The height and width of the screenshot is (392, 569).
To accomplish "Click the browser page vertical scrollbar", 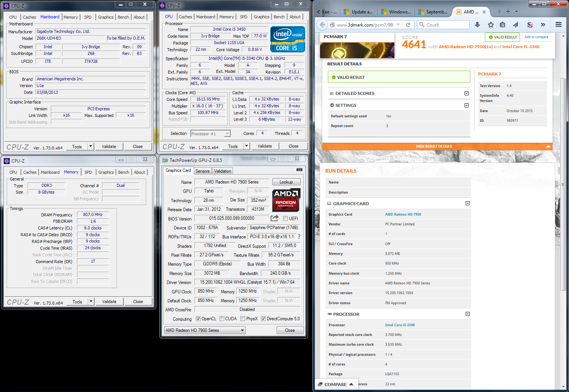I will pos(563,185).
